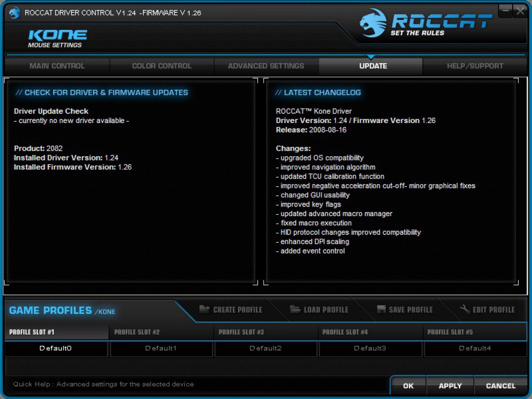The image size is (532, 399).
Task: Click 'fixed macro execution' changelog line
Action: (x=314, y=223)
